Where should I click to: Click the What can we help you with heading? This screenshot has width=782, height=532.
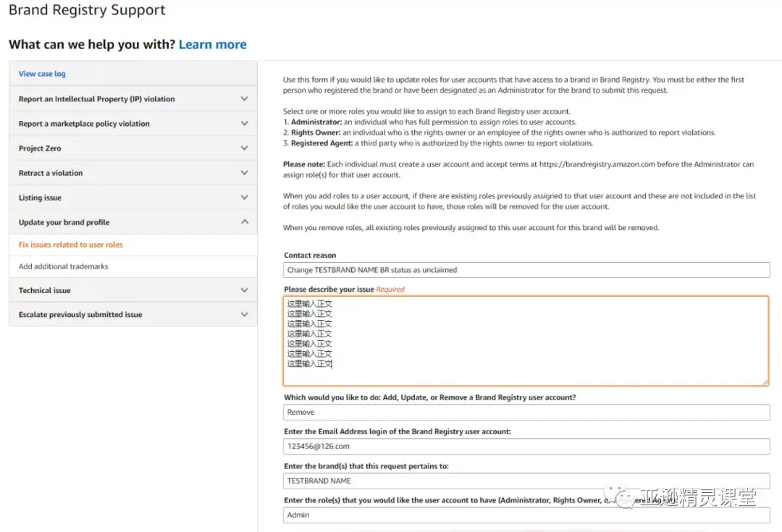(92, 44)
